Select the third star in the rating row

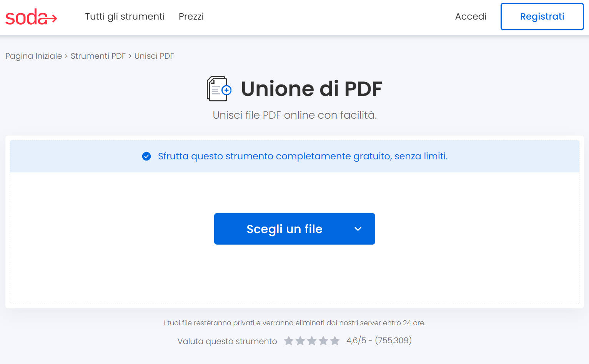pos(312,341)
